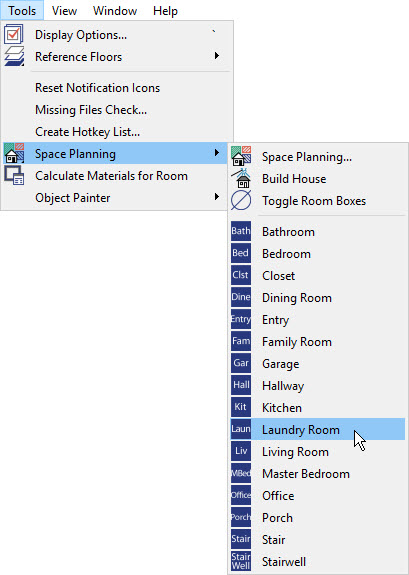The width and height of the screenshot is (409, 575).
Task: Open the Window menu
Action: pos(115,11)
